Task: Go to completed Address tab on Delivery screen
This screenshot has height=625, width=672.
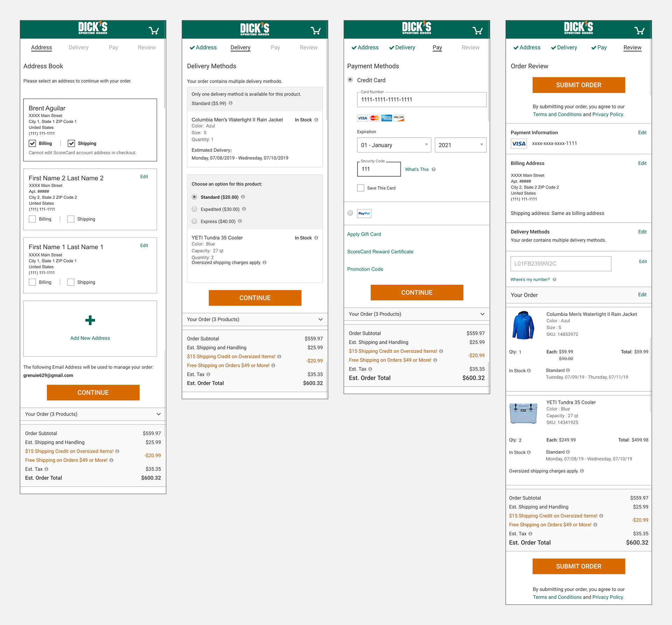Action: pos(203,47)
